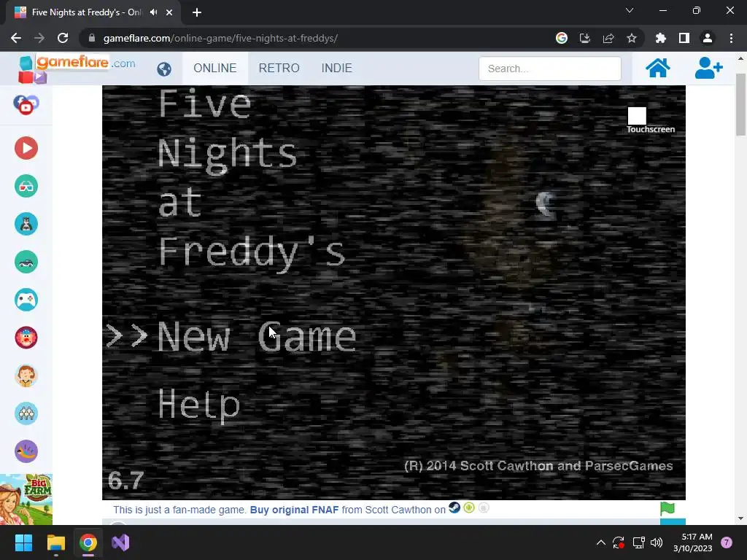
Task: Click the grey store icon after Android
Action: pos(484,507)
